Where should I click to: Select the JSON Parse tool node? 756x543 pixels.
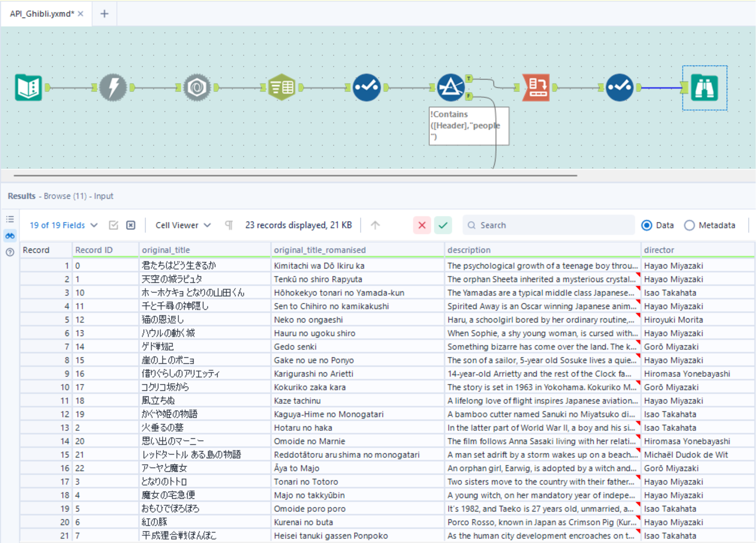(x=197, y=88)
